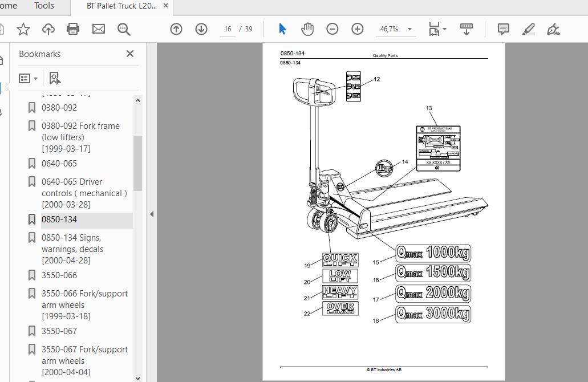Open bookmark 3550-067
The width and height of the screenshot is (588, 382).
click(x=59, y=331)
